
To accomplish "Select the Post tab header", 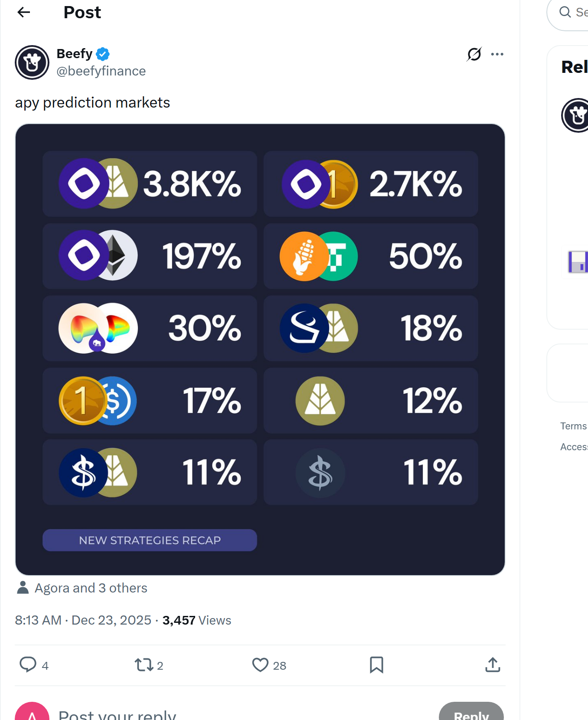I will [x=82, y=13].
